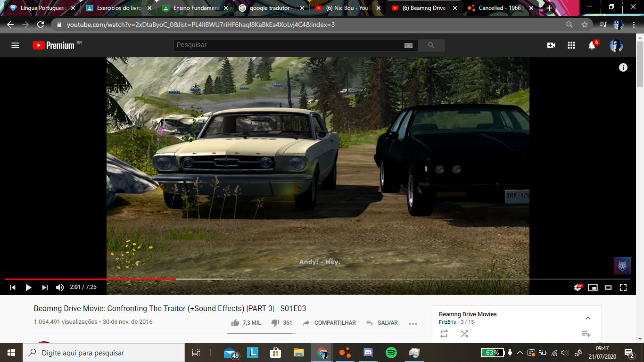Open the YouTube apps grid
Viewport: 644px width, 362px height.
pos(571,45)
